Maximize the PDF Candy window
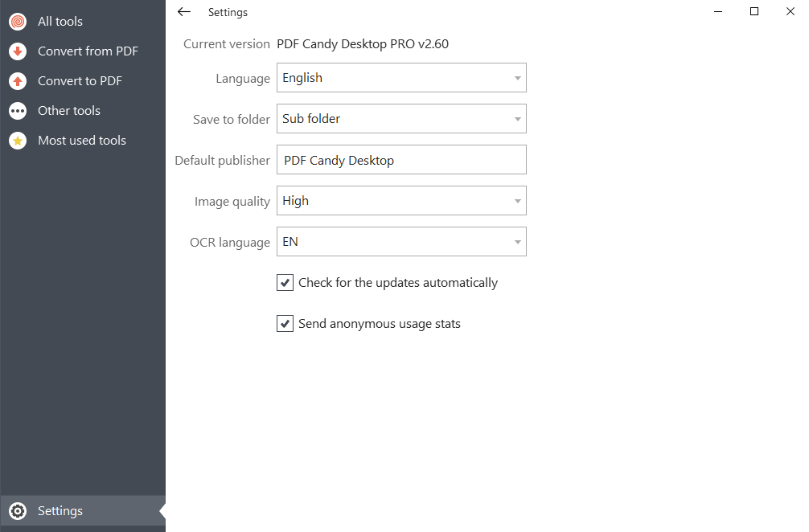 pyautogui.click(x=754, y=11)
